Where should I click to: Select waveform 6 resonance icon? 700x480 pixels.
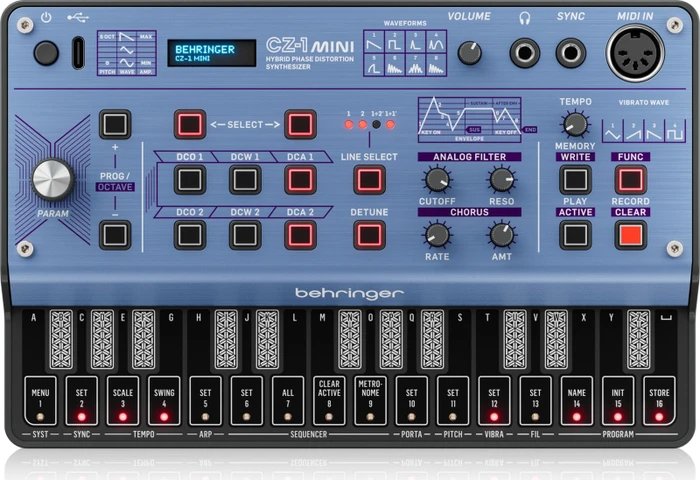(395, 65)
